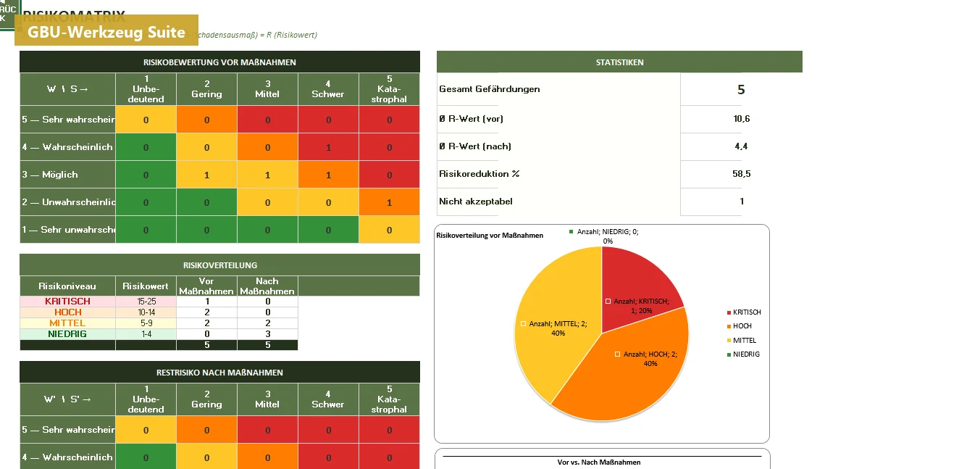Select the 'Vor Maßnahmen' column header
980x469 pixels.
pyautogui.click(x=206, y=286)
